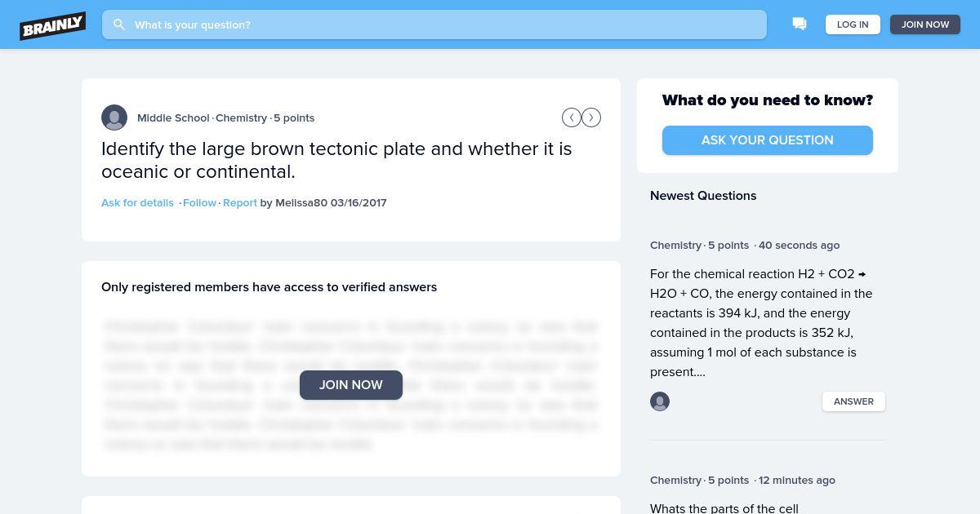Open avatar of newest chemistry question
Screen dimensions: 980x514
click(x=660, y=401)
